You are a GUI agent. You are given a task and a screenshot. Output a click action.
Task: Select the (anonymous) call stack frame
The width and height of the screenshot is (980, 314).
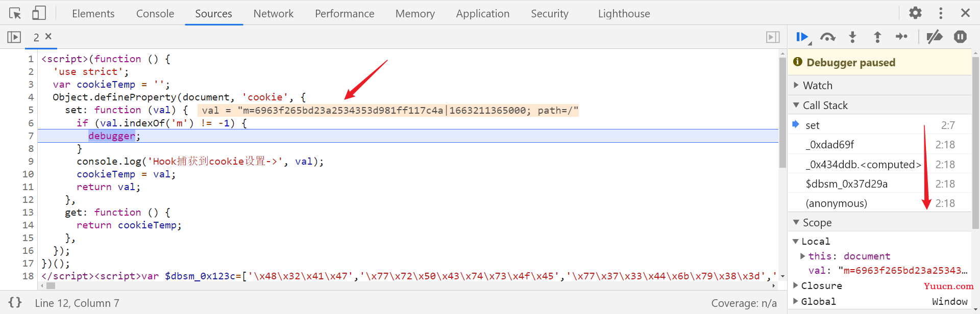click(x=879, y=203)
